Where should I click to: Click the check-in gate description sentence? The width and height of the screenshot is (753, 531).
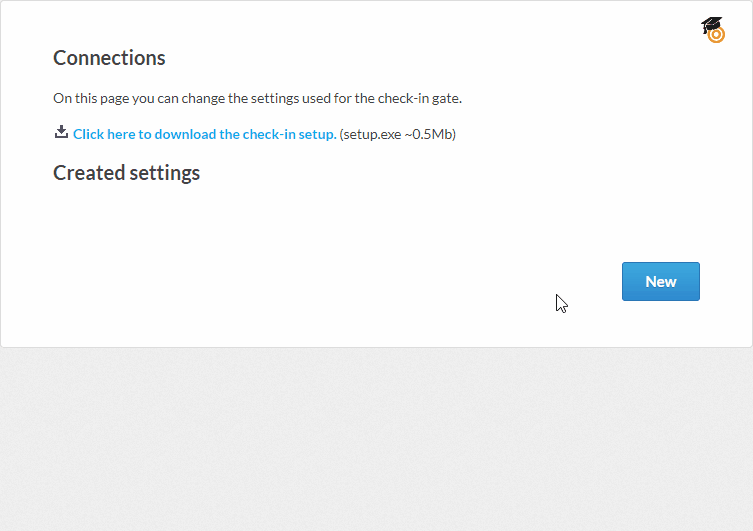257,98
